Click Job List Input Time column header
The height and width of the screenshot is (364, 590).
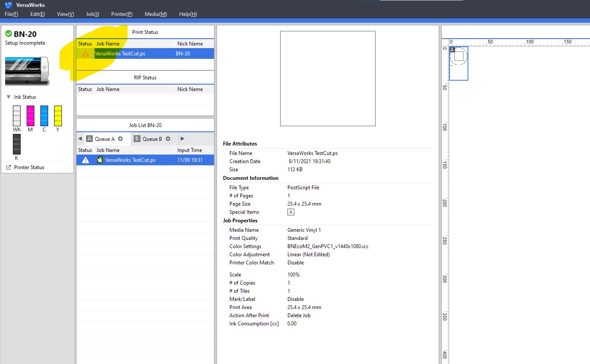click(190, 150)
